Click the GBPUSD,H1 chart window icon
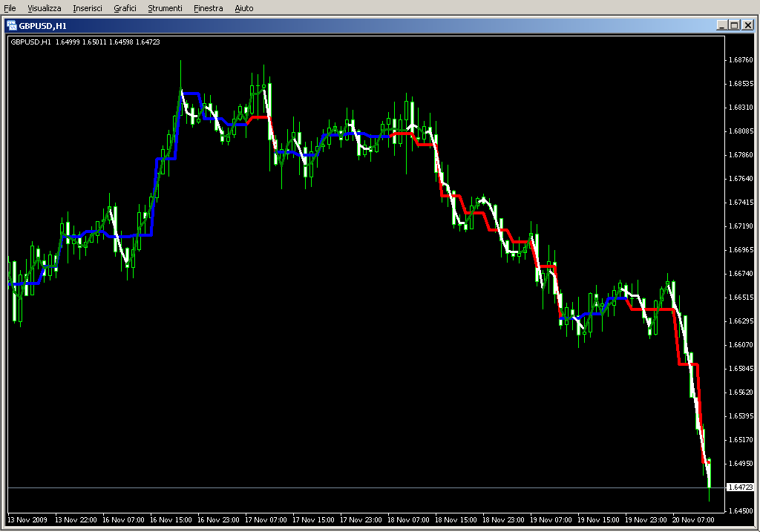Screen dimensions: 760x532 12,26
